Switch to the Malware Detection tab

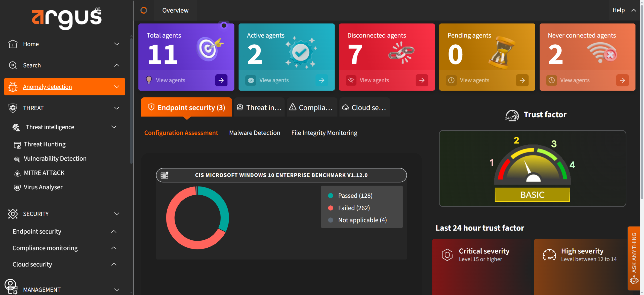[255, 133]
